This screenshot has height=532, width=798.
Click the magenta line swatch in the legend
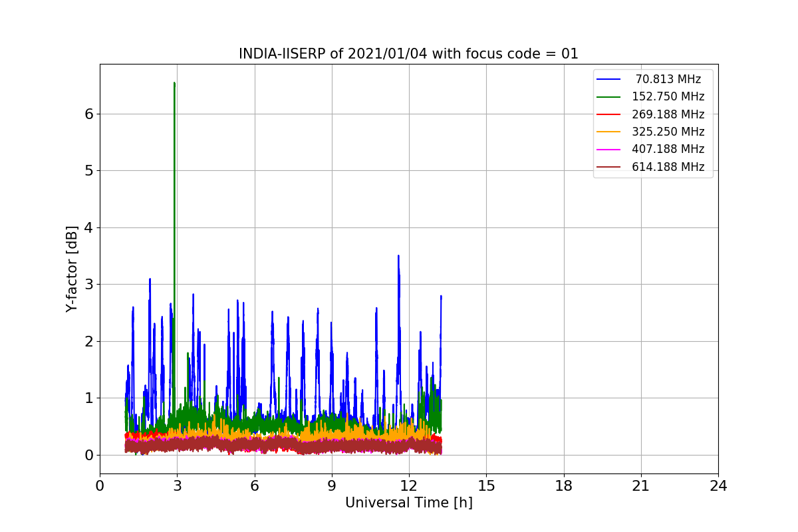click(608, 150)
